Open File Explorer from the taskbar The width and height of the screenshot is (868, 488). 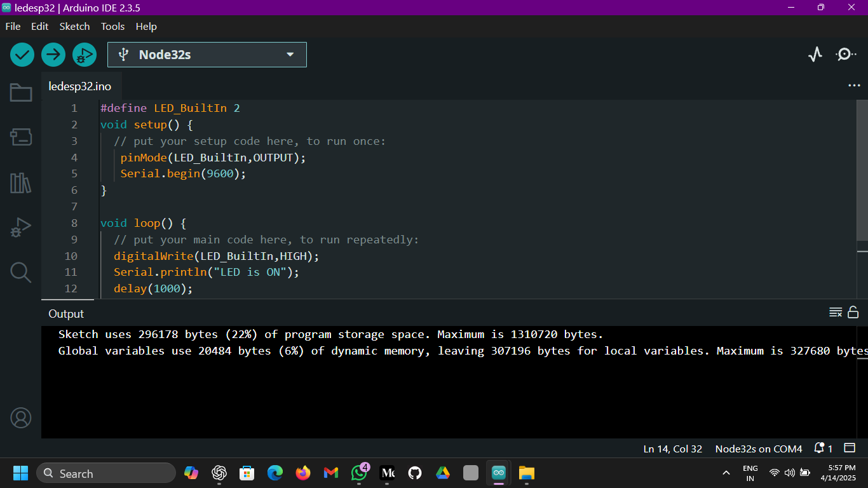coord(527,473)
